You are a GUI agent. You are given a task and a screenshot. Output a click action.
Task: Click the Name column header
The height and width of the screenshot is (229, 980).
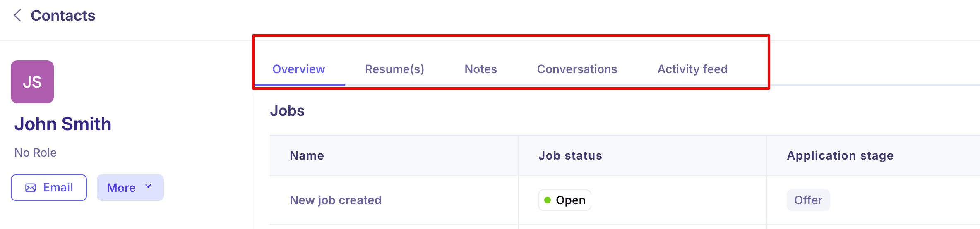307,155
